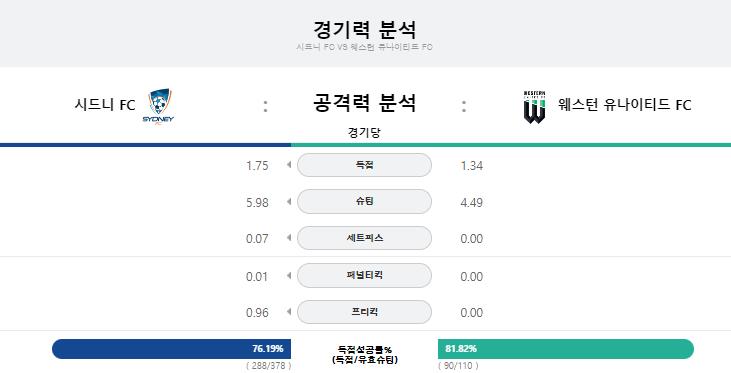Click the 공격력 분석 section heading
Image resolution: width=731 pixels, height=373 pixels.
[364, 103]
